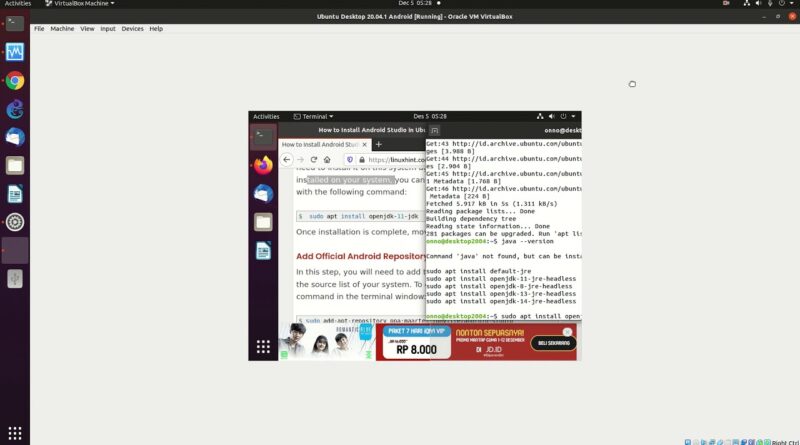Click the host volume icon in top bar
Viewport: 800px width, 445px height.
(758, 3)
